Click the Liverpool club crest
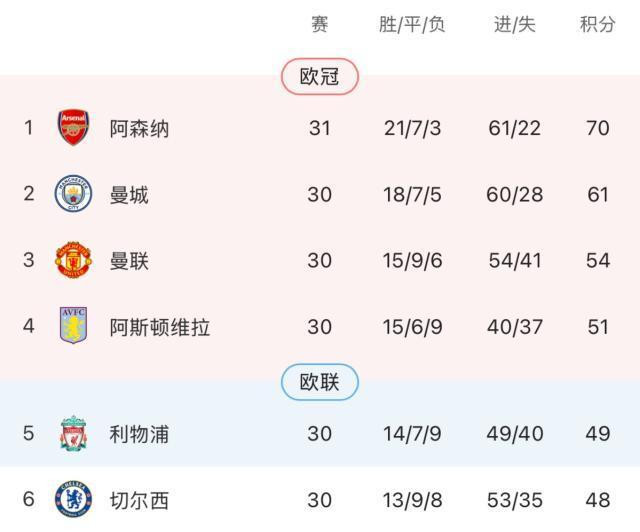The image size is (640, 532). 73,434
